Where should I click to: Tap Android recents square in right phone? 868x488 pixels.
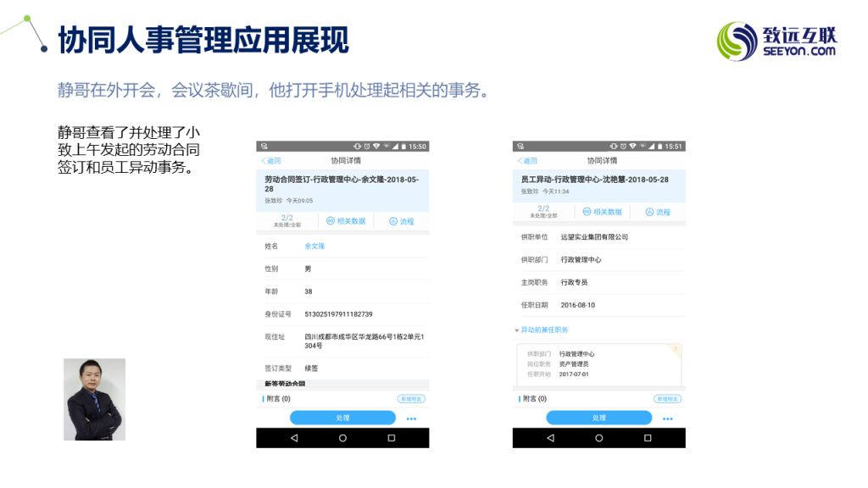pyautogui.click(x=648, y=438)
